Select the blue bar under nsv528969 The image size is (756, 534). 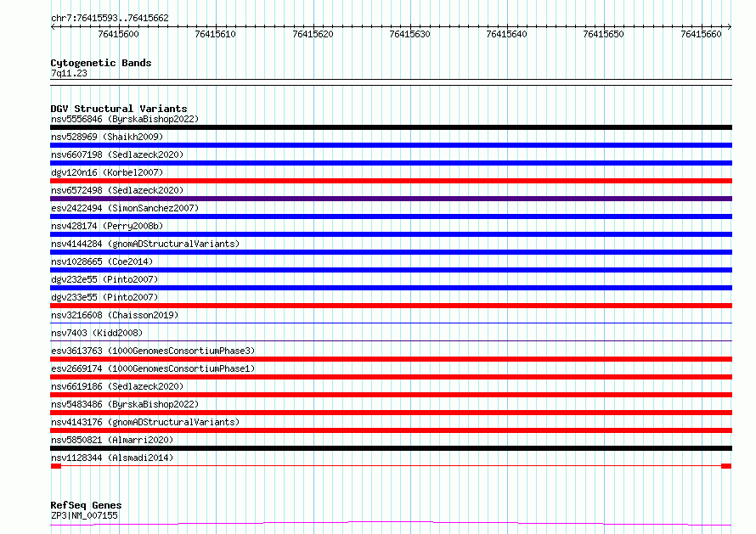[391, 145]
